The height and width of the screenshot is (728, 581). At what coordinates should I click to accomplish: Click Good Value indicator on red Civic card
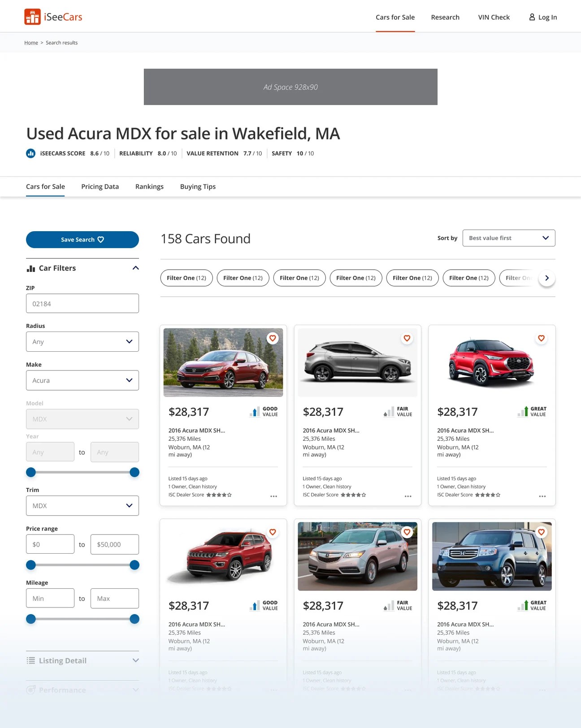coord(264,412)
